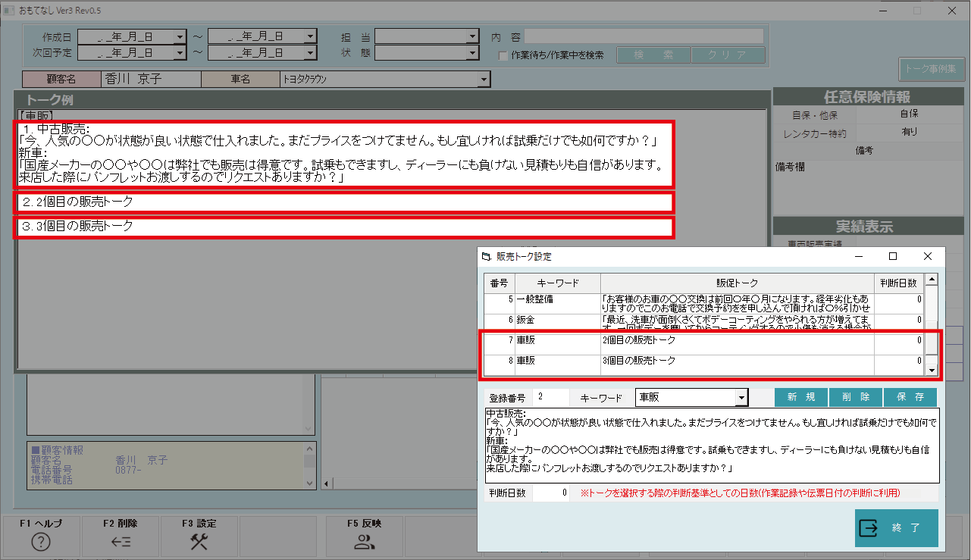Click the トーク事例集 button
This screenshot has height=560, width=971.
tap(931, 68)
